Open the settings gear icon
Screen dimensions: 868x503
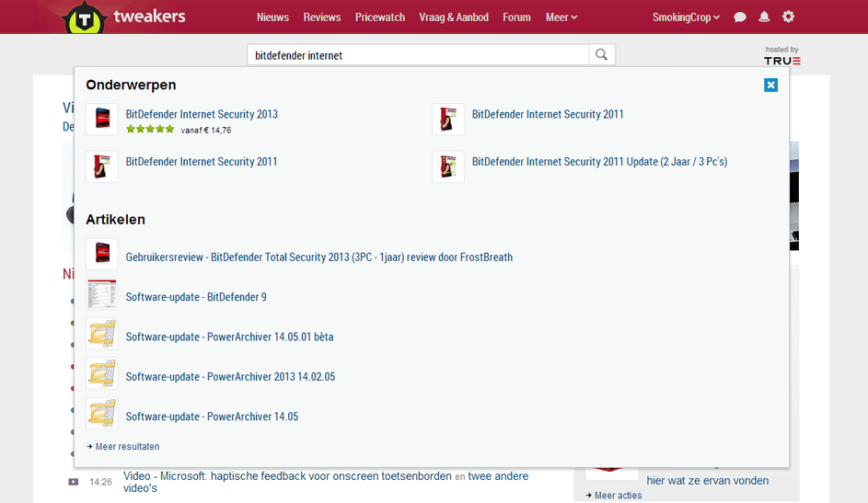point(788,17)
